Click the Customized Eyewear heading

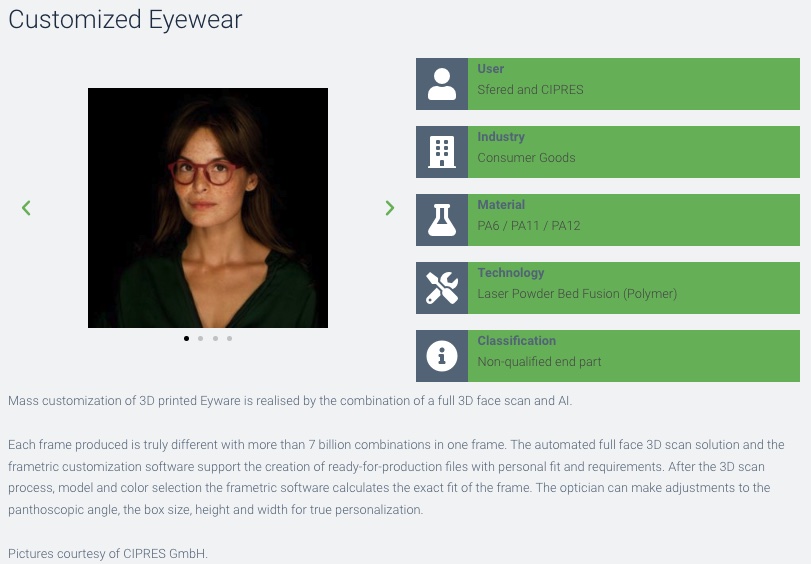(x=125, y=20)
